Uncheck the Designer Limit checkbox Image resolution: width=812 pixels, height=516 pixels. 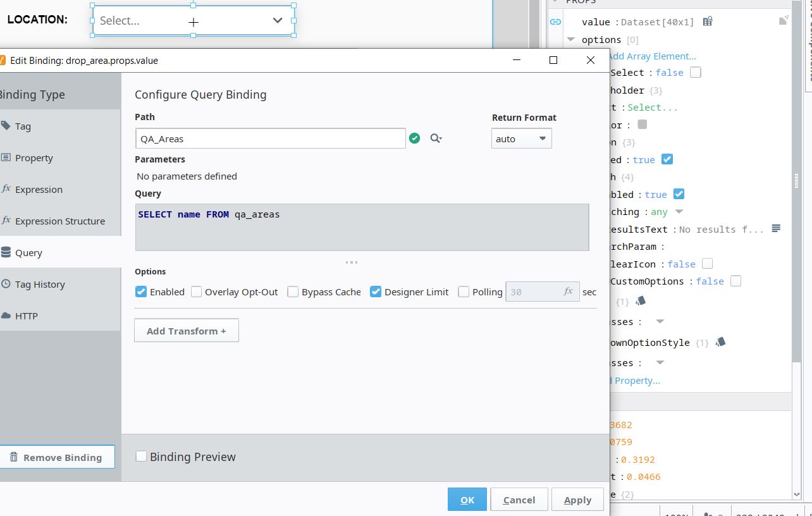point(376,292)
